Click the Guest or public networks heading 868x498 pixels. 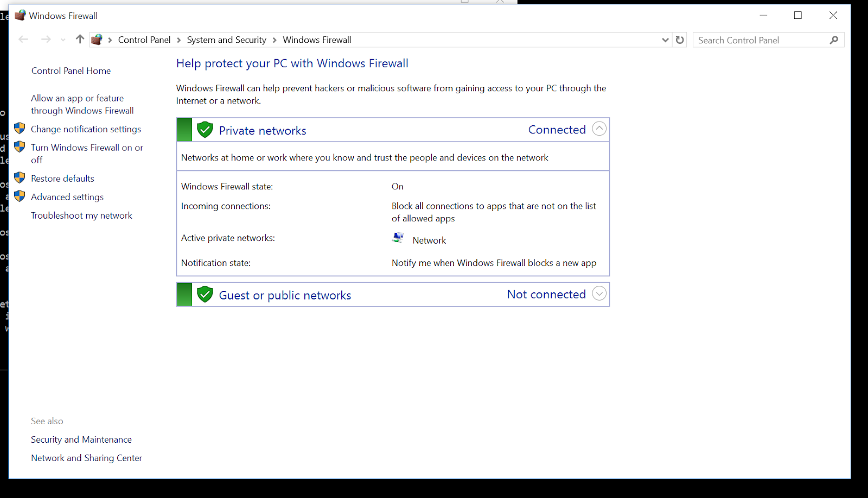click(285, 295)
